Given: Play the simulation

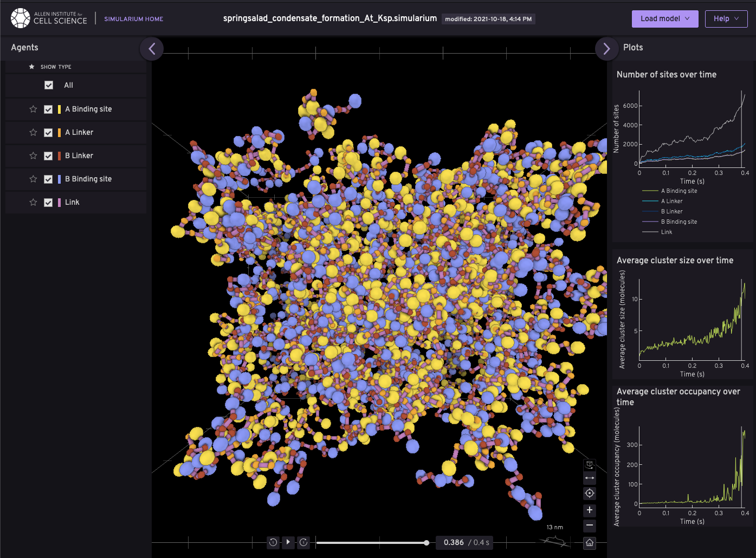Looking at the screenshot, I should click(288, 542).
